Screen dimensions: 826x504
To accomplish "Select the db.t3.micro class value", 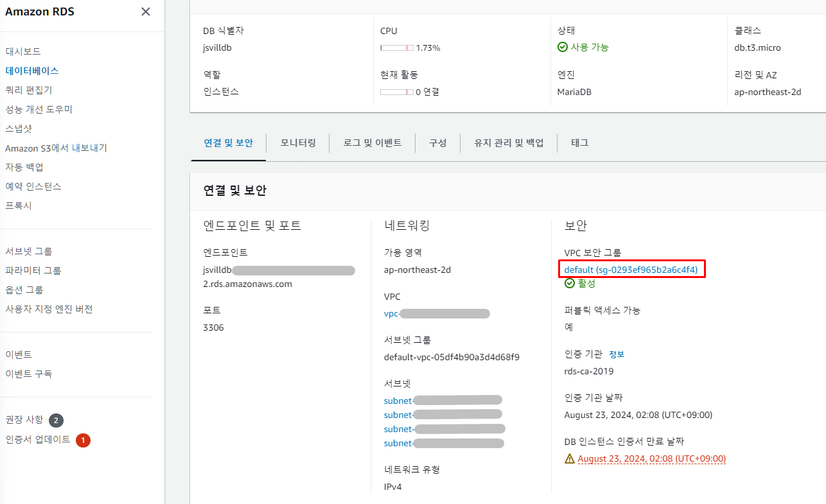I will coord(758,48).
